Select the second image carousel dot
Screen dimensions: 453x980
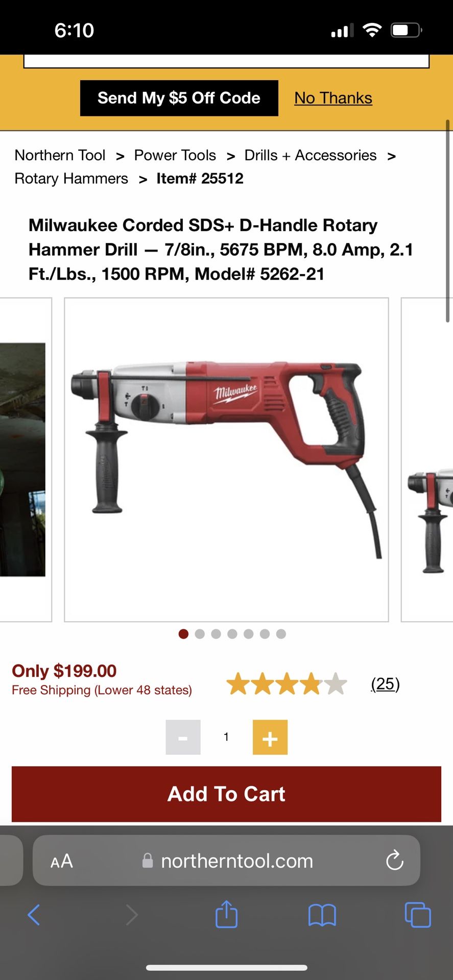click(200, 634)
